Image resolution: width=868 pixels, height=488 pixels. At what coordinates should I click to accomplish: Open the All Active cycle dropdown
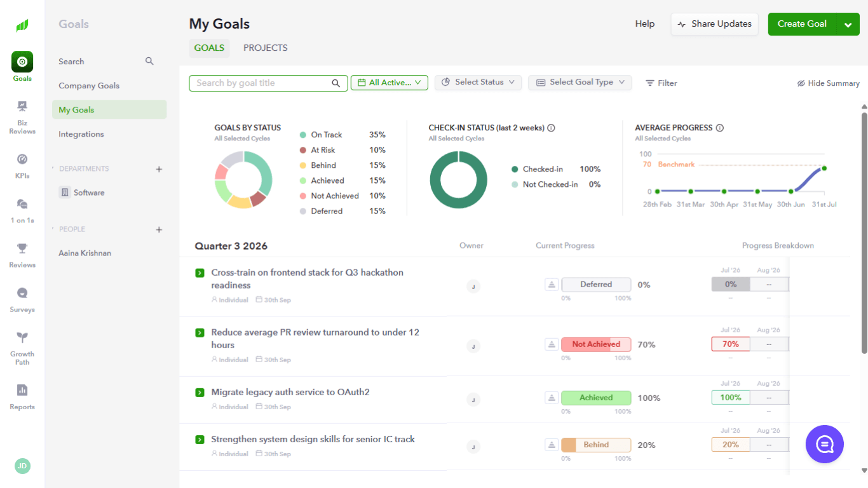390,83
